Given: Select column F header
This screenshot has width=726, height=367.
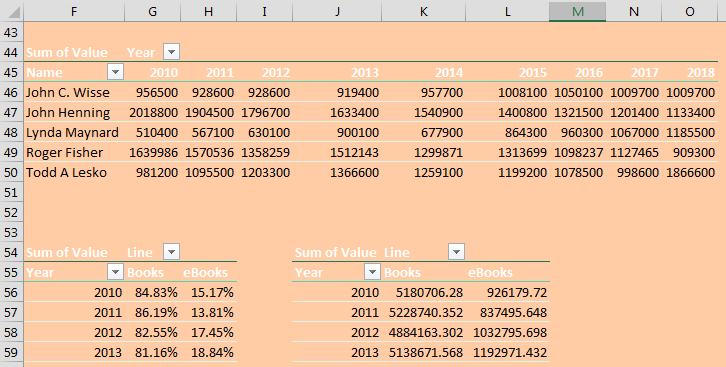Looking at the screenshot, I should [x=74, y=11].
